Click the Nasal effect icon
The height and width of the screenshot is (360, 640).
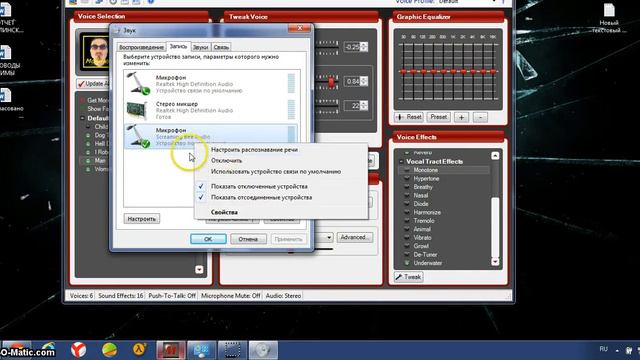point(407,196)
